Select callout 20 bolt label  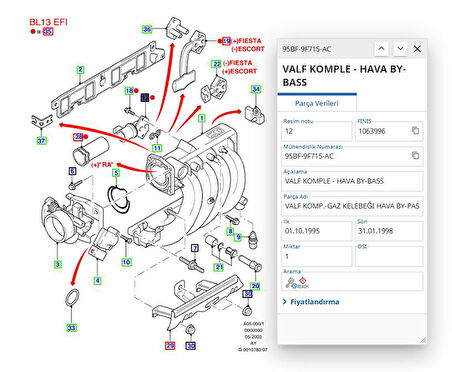(x=255, y=286)
